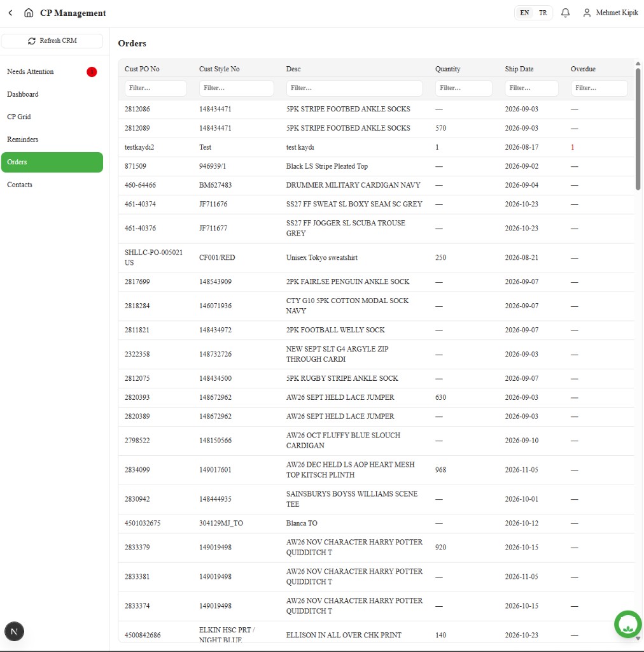Click the red Needs Attention badge
Image resolution: width=644 pixels, height=652 pixels.
click(92, 72)
